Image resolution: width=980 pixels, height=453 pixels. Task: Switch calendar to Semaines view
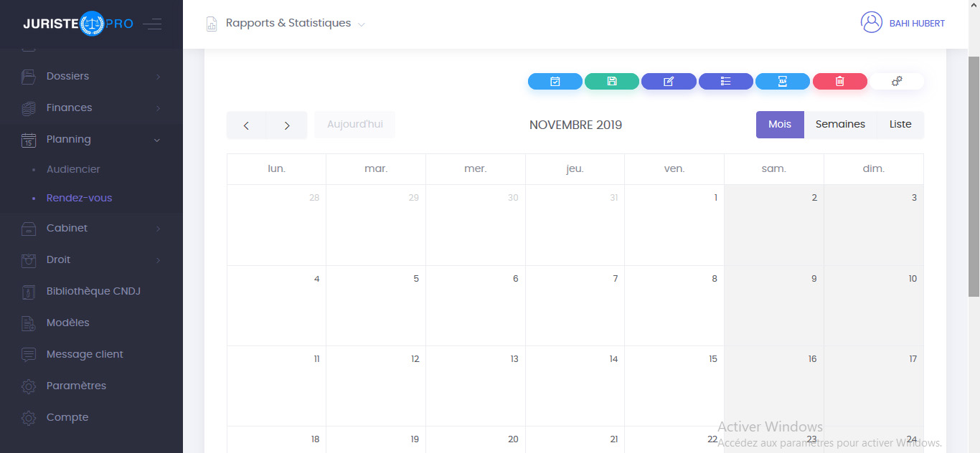(x=840, y=125)
